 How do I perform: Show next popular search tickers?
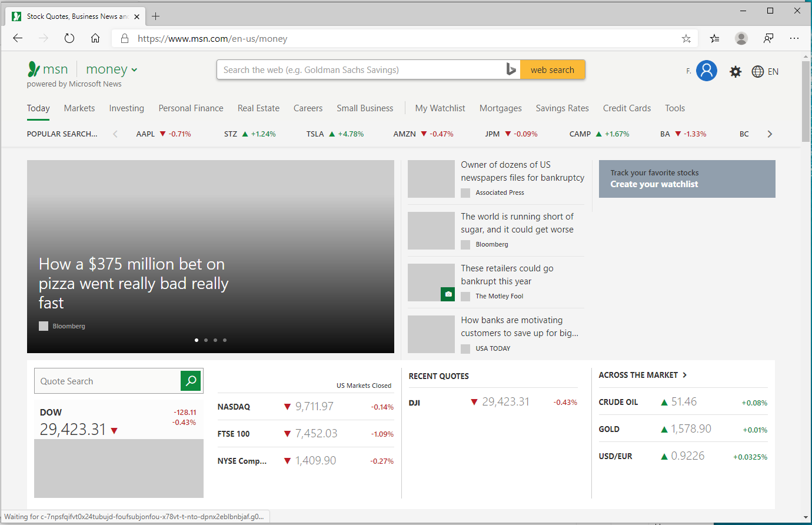(x=770, y=134)
